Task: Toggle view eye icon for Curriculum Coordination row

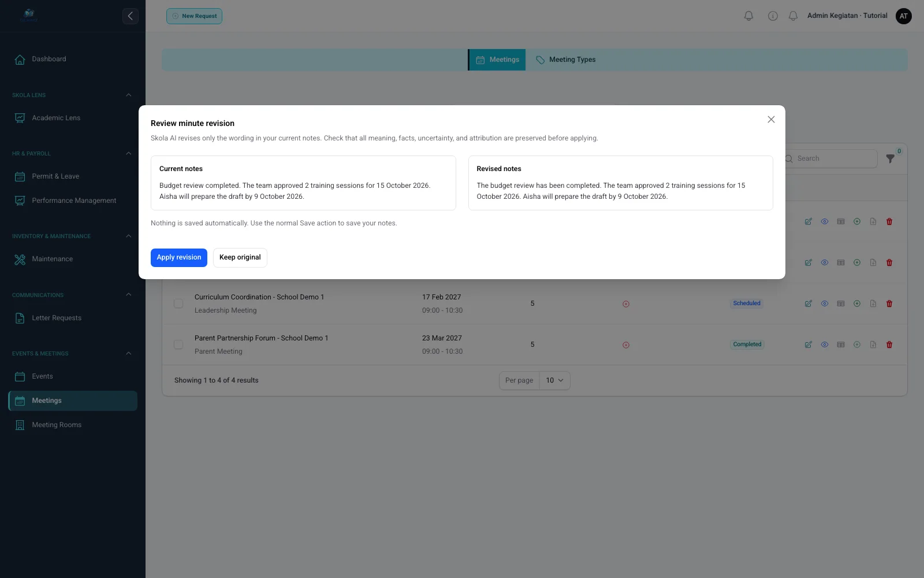Action: point(825,303)
